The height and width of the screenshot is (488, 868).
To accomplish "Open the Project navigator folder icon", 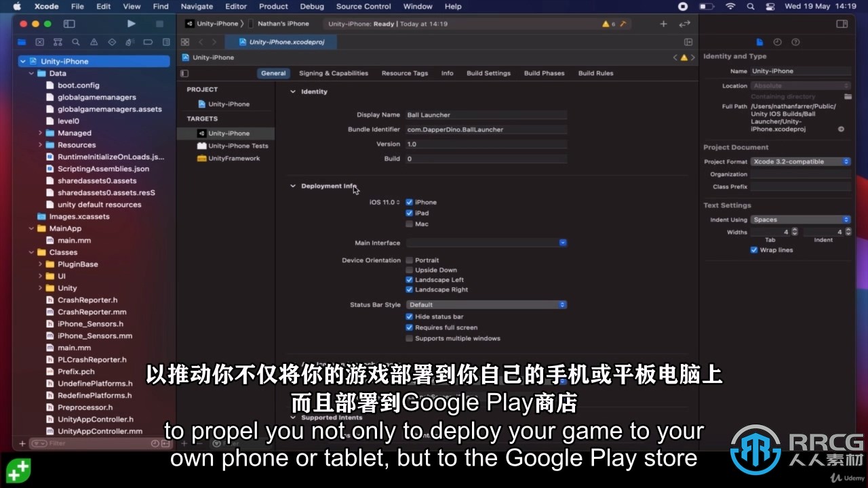I will coord(23,42).
